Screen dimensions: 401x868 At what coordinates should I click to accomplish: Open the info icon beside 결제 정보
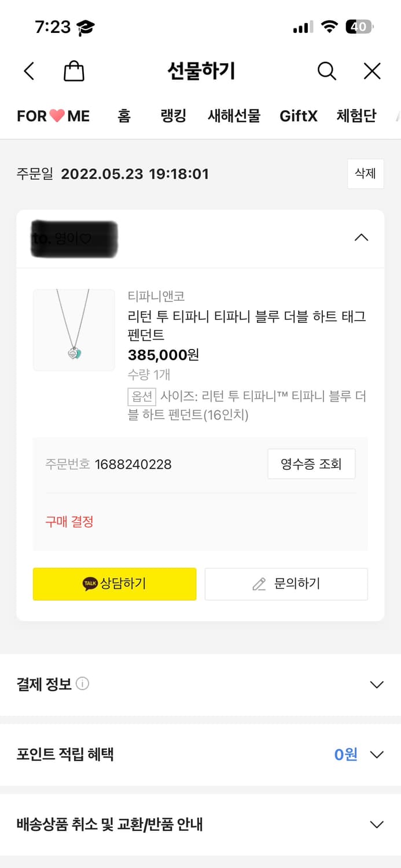pos(83,683)
